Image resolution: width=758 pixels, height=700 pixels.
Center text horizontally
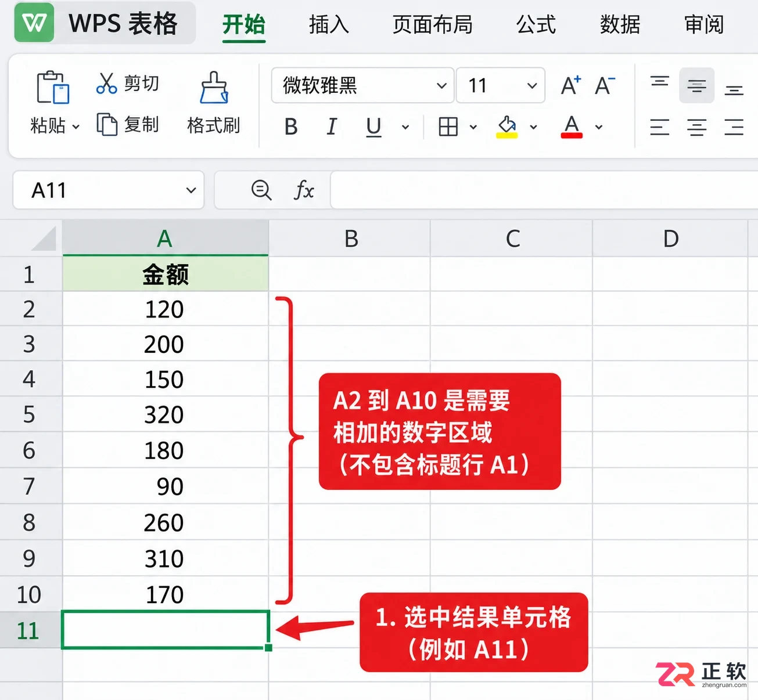pos(697,127)
